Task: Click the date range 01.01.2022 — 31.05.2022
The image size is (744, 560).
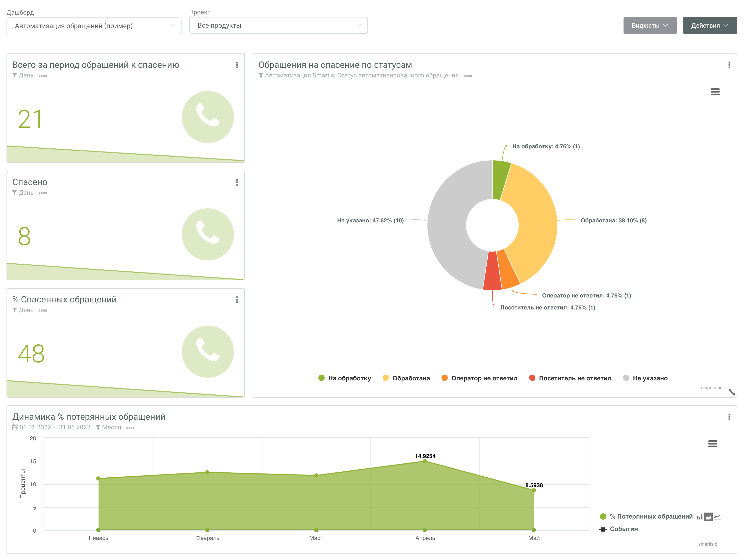Action: [55, 428]
